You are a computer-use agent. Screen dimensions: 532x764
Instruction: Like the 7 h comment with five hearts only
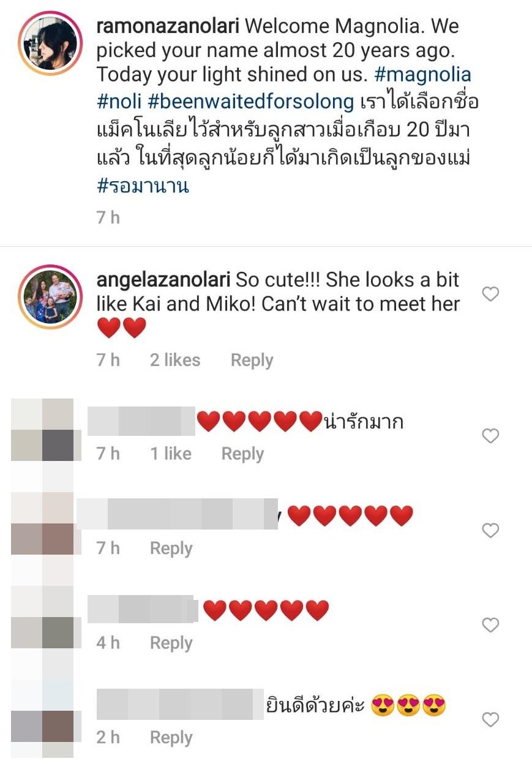[x=490, y=530]
